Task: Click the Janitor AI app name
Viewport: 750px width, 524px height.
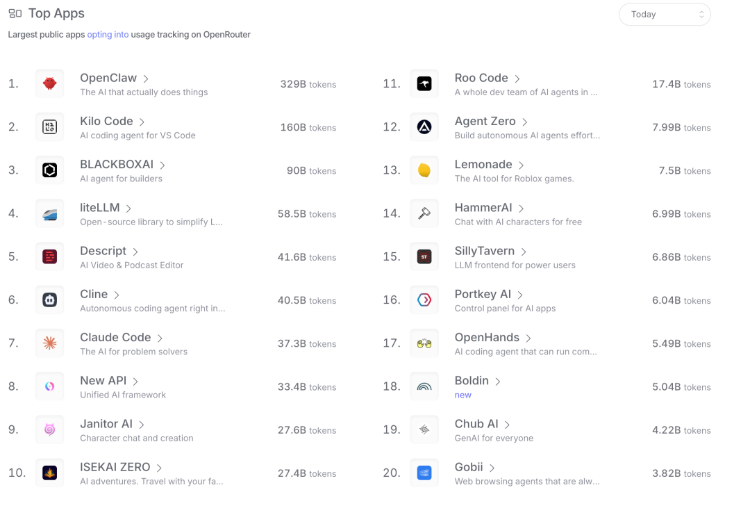Action: pyautogui.click(x=106, y=424)
